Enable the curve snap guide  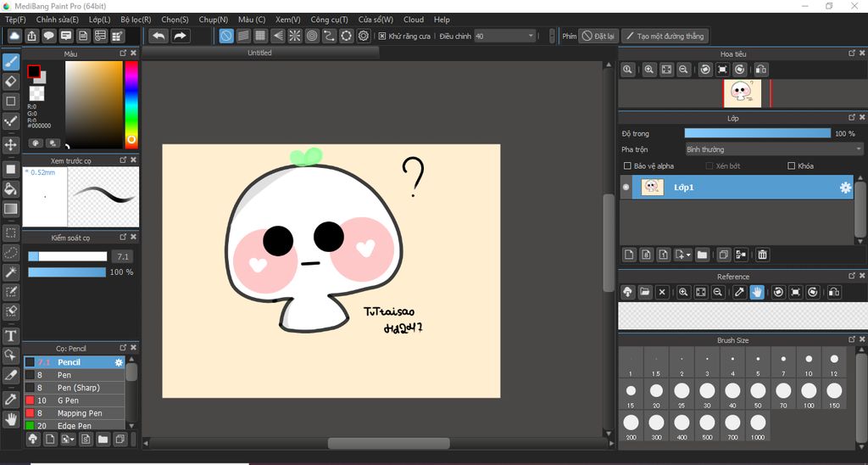(x=329, y=36)
